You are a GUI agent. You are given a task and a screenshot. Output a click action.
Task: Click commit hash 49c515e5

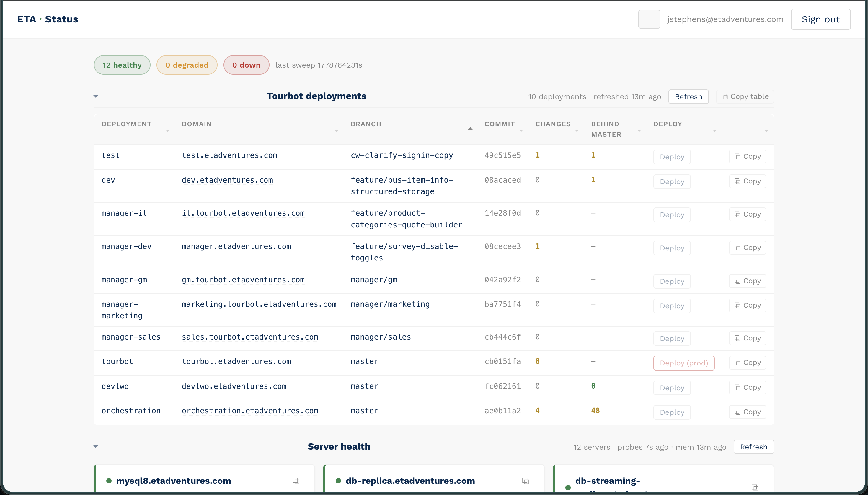(x=502, y=155)
